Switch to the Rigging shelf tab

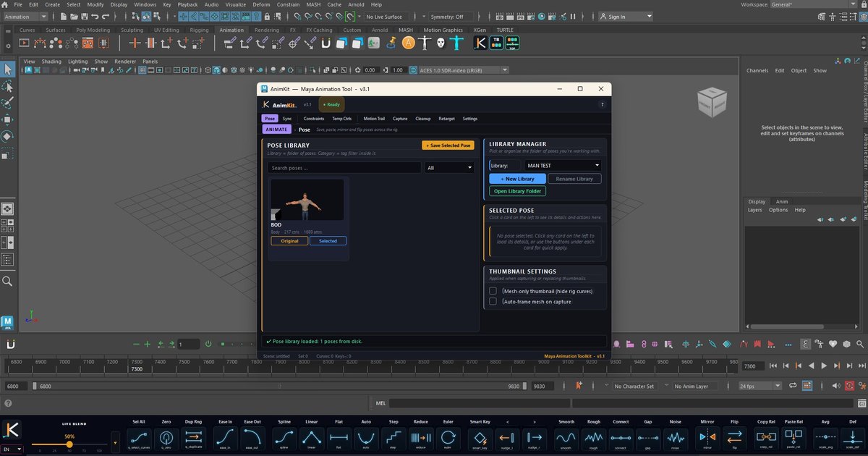[199, 30]
